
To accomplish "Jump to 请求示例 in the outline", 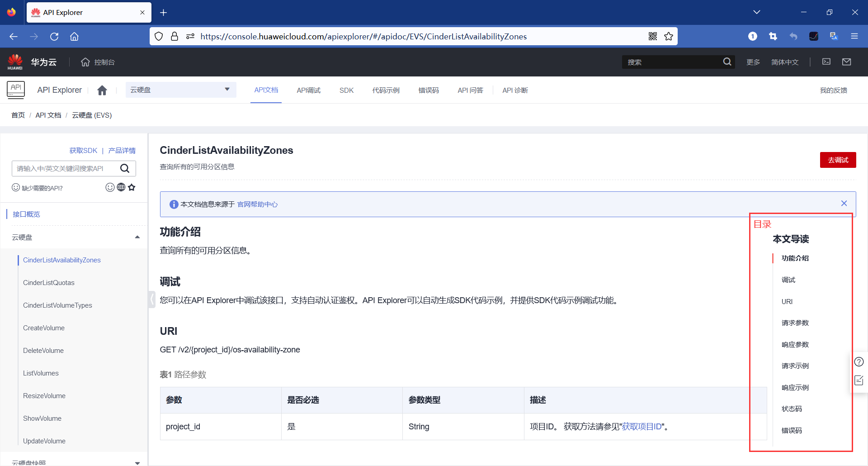I will (x=795, y=366).
